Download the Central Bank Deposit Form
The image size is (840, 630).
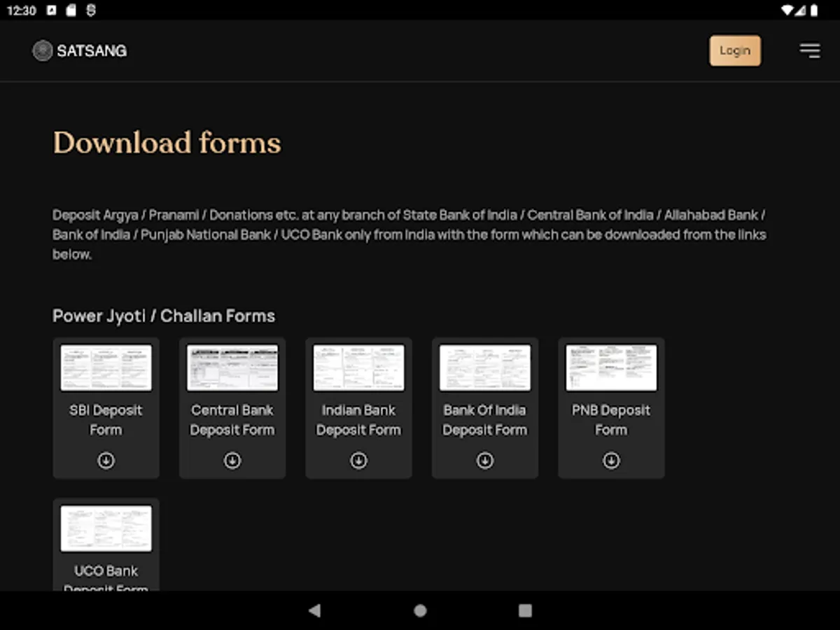(232, 461)
